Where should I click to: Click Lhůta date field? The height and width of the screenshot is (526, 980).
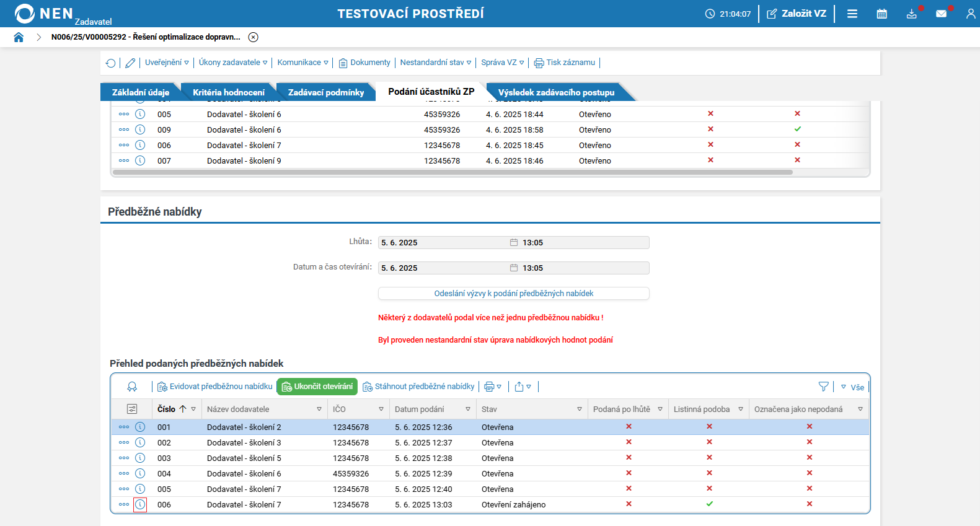coord(443,242)
